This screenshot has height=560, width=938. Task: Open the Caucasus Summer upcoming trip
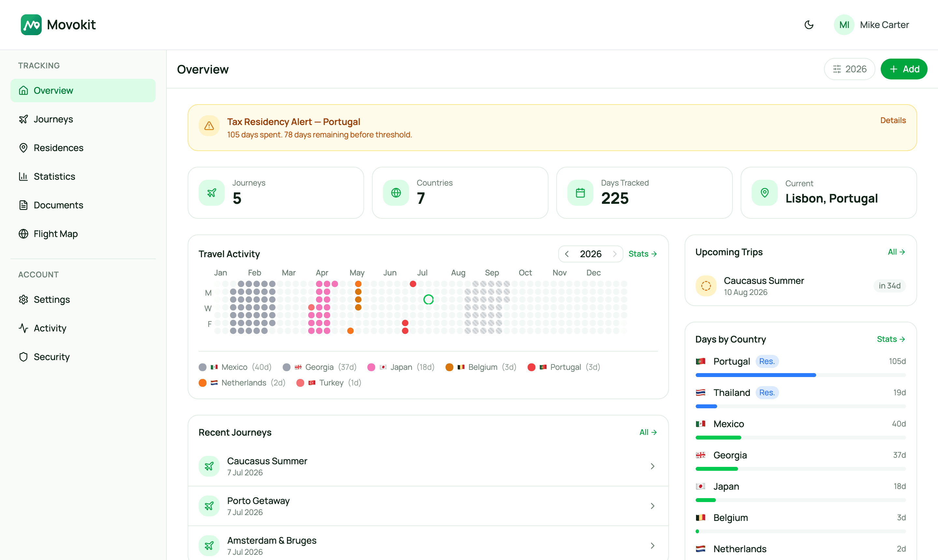pos(801,286)
